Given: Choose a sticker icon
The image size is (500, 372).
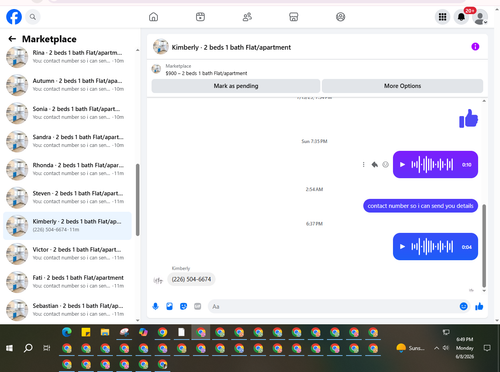Looking at the screenshot, I should click(183, 306).
